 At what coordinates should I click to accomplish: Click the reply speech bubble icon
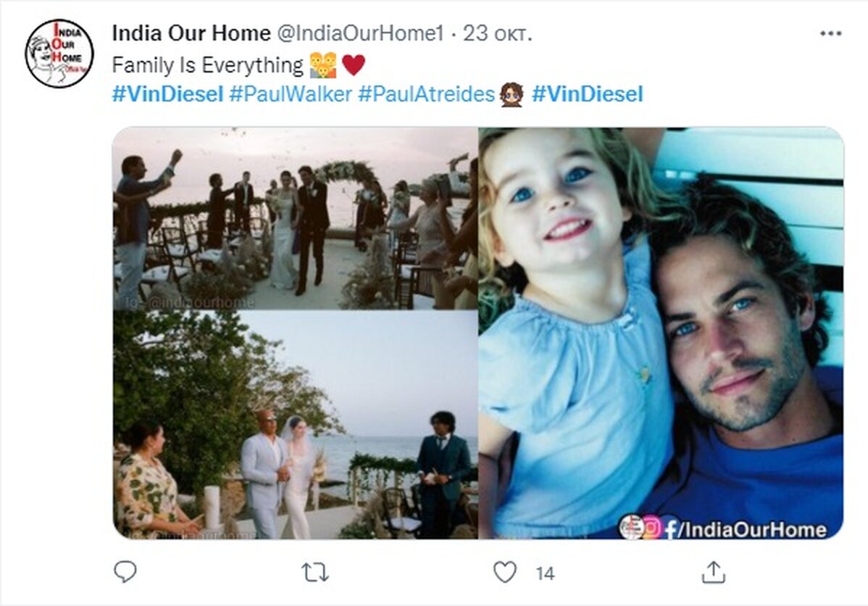pos(125,572)
